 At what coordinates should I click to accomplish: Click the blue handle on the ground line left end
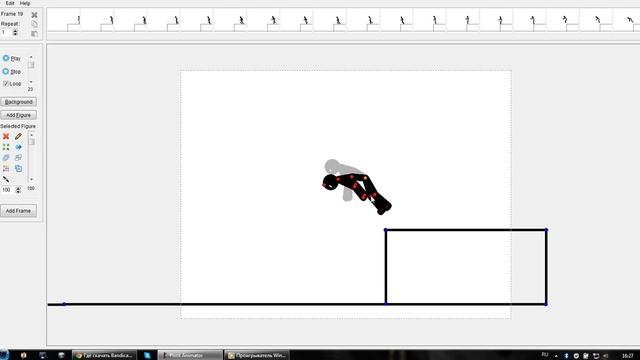pyautogui.click(x=64, y=304)
